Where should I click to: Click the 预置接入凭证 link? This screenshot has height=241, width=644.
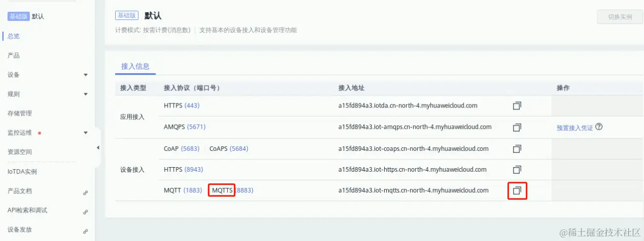(575, 128)
